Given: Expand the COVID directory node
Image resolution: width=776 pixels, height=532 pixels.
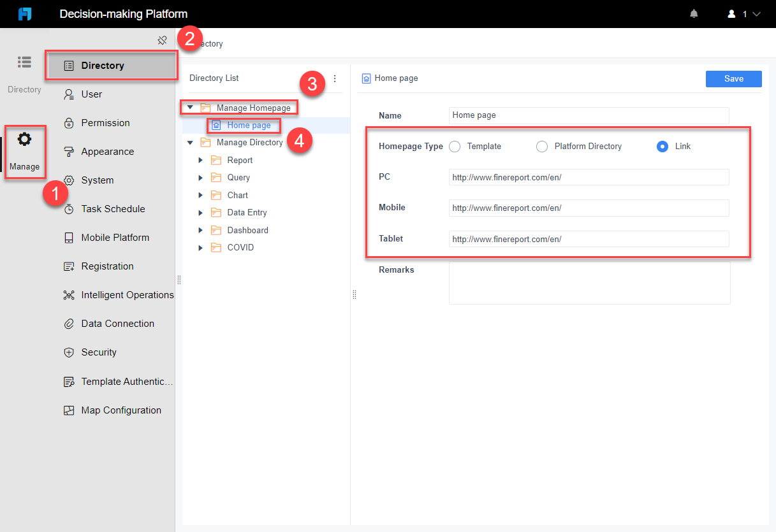Looking at the screenshot, I should [x=201, y=247].
